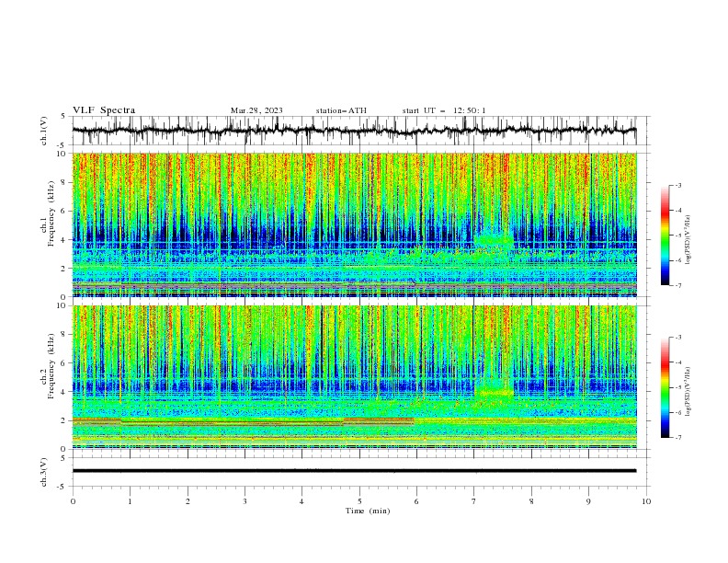Click time axis tick label "2"
728x563 pixels.
188,501
